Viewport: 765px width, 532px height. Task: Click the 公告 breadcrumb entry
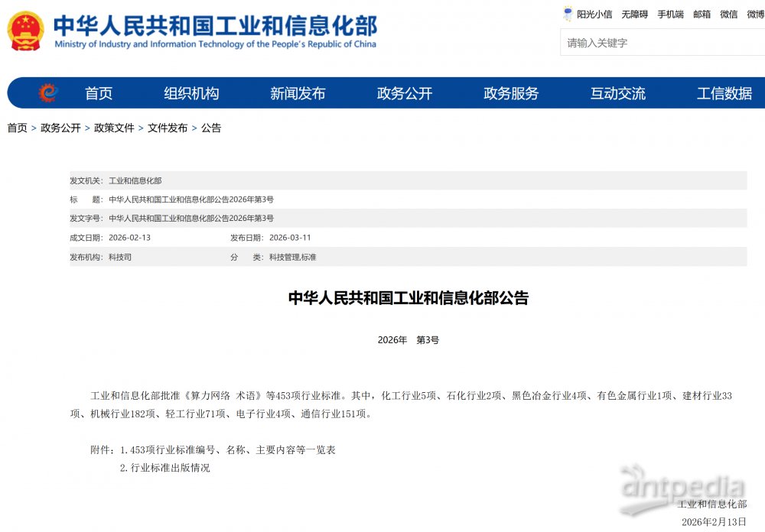point(212,128)
